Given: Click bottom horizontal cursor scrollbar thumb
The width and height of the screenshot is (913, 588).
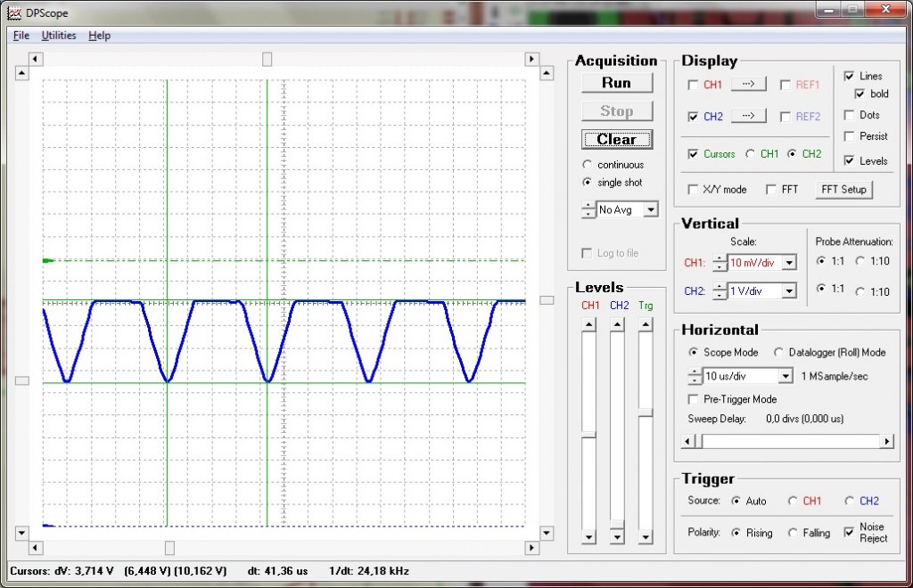Looking at the screenshot, I should tap(169, 547).
